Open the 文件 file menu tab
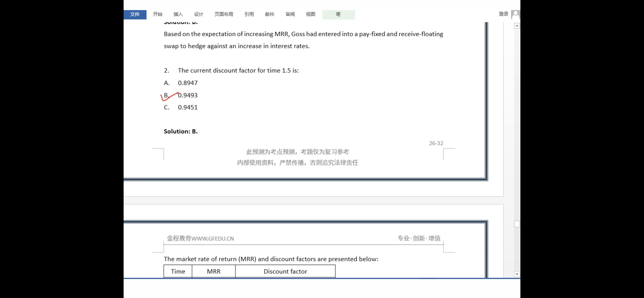 click(135, 14)
